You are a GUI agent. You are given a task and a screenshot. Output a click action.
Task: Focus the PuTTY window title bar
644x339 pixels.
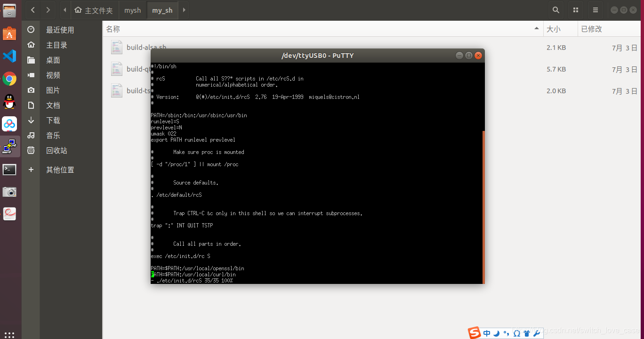click(317, 56)
